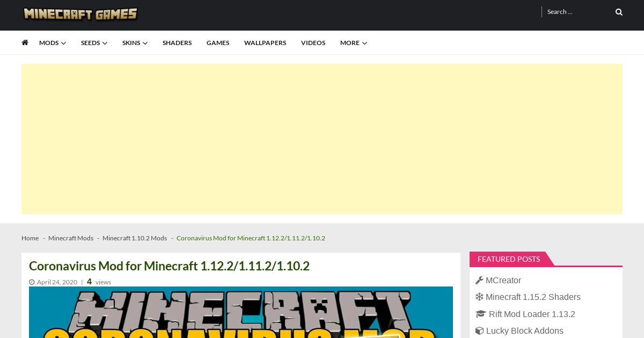The image size is (644, 338).
Task: Click the Coronavirus Mod article title
Action: pos(169,266)
